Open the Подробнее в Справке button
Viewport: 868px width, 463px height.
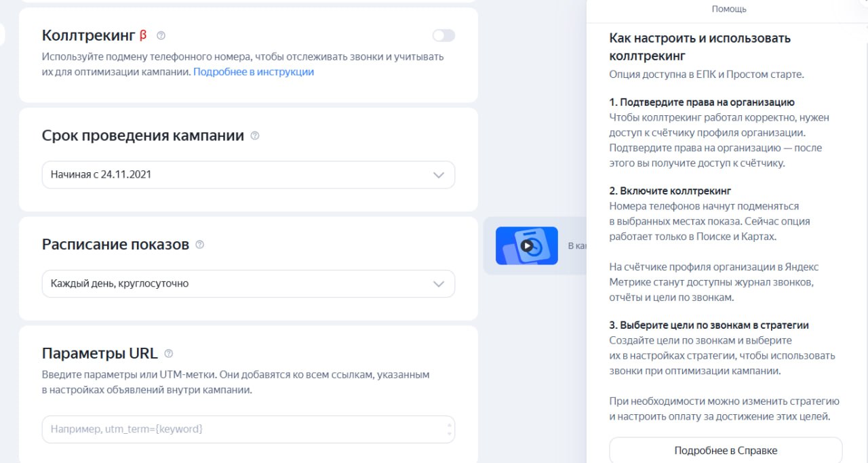click(x=726, y=450)
